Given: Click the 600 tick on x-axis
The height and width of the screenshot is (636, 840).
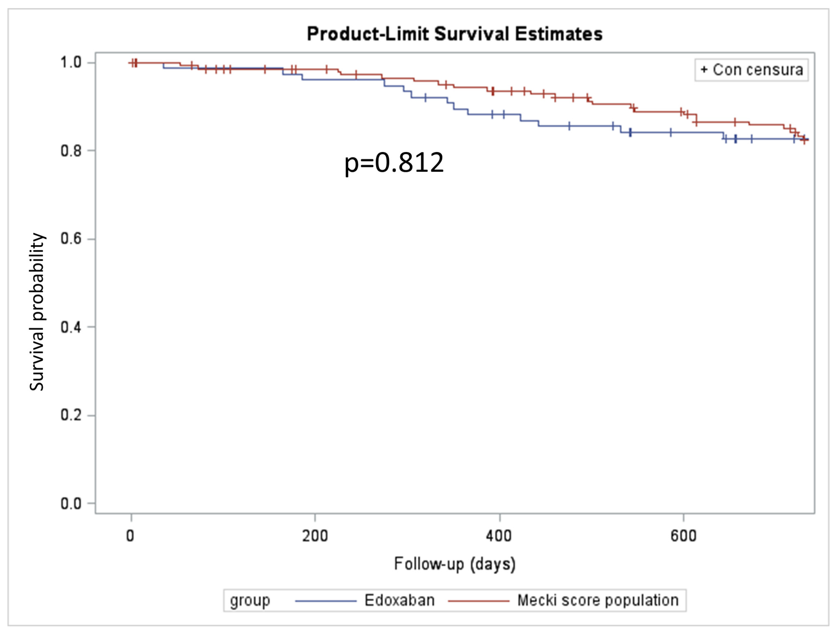Looking at the screenshot, I should (683, 536).
